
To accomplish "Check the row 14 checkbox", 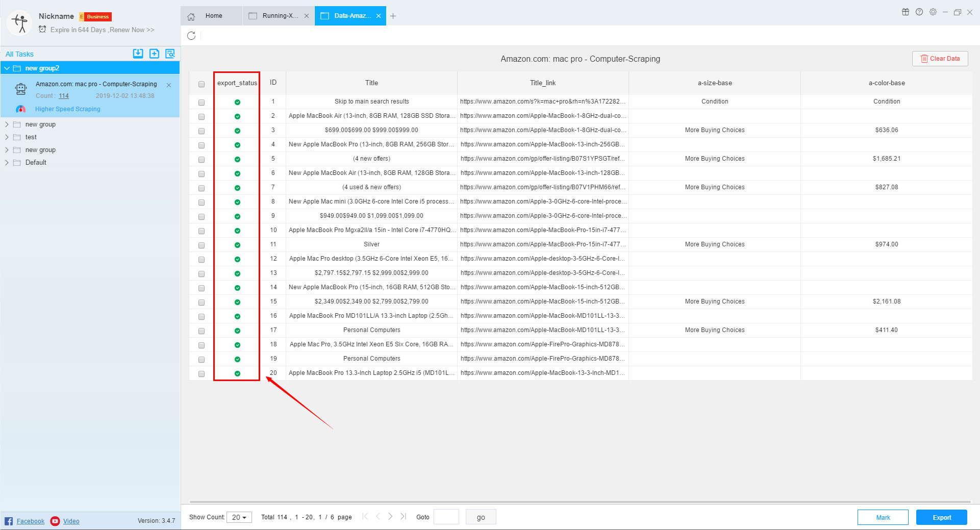I will click(202, 288).
